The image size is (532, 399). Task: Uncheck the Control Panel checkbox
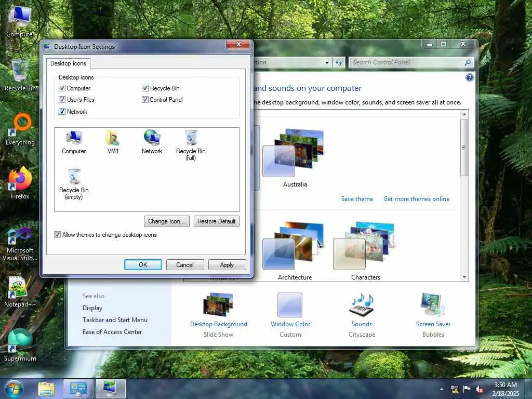(145, 99)
